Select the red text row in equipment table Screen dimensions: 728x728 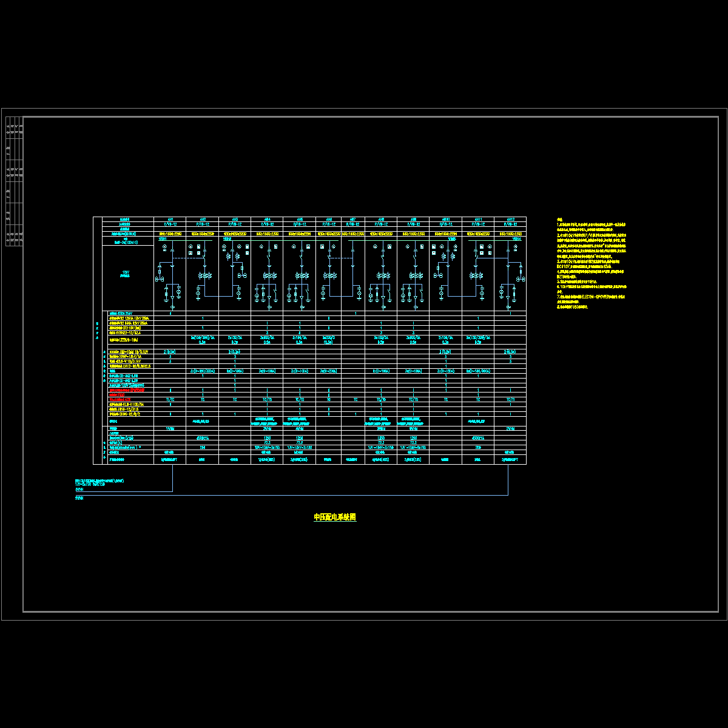[127, 390]
